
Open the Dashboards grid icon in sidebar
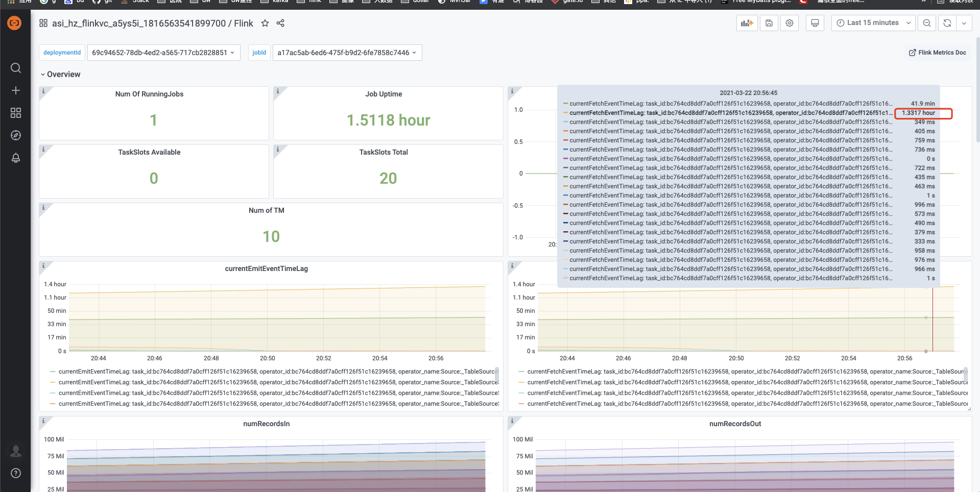pos(16,113)
